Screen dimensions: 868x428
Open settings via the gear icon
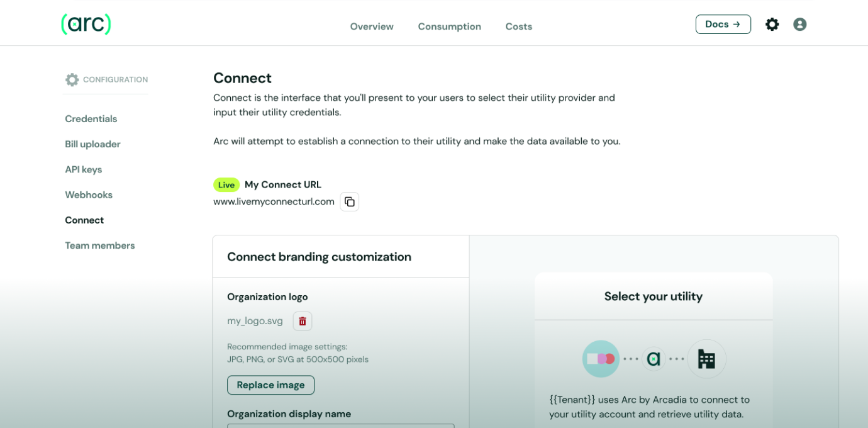pos(772,25)
